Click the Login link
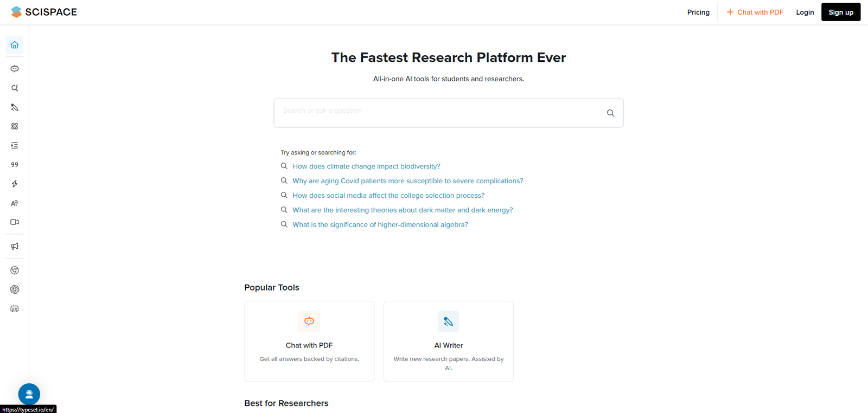The image size is (868, 413). pyautogui.click(x=805, y=12)
